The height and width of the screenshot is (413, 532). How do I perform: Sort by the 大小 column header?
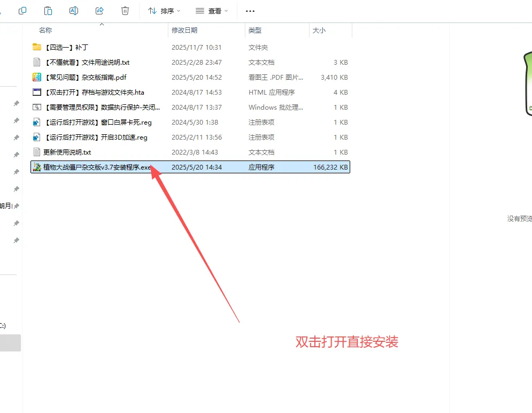(319, 30)
